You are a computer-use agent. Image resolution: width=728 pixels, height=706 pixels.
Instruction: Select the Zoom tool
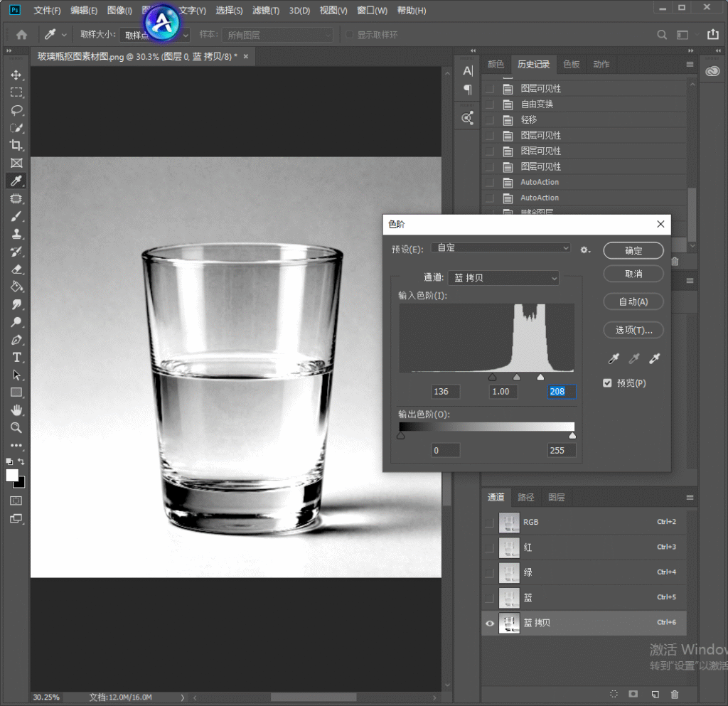point(16,428)
